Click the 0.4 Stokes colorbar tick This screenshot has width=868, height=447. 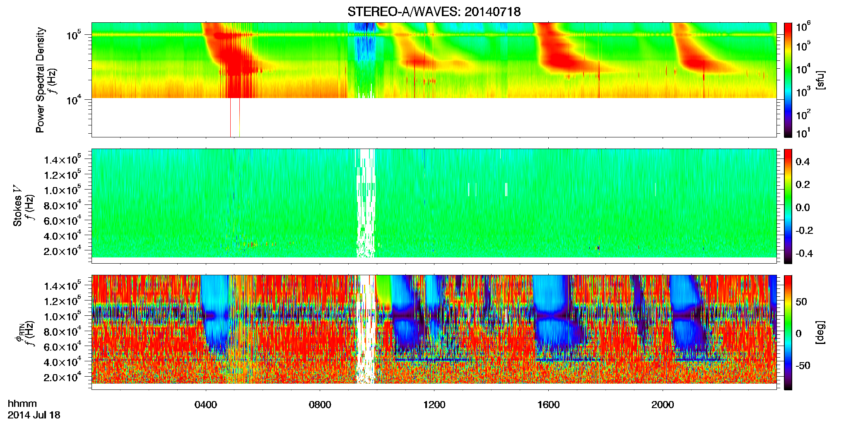coord(803,162)
